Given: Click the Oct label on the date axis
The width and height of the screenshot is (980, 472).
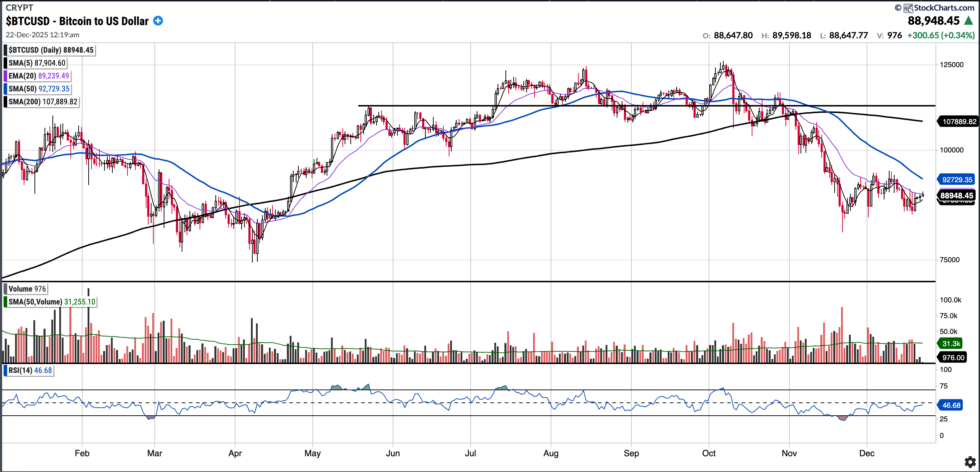Looking at the screenshot, I should tap(708, 453).
